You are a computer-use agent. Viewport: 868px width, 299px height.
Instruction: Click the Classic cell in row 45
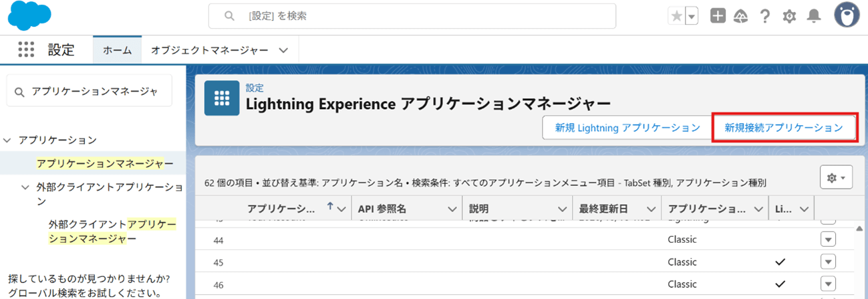pos(682,262)
